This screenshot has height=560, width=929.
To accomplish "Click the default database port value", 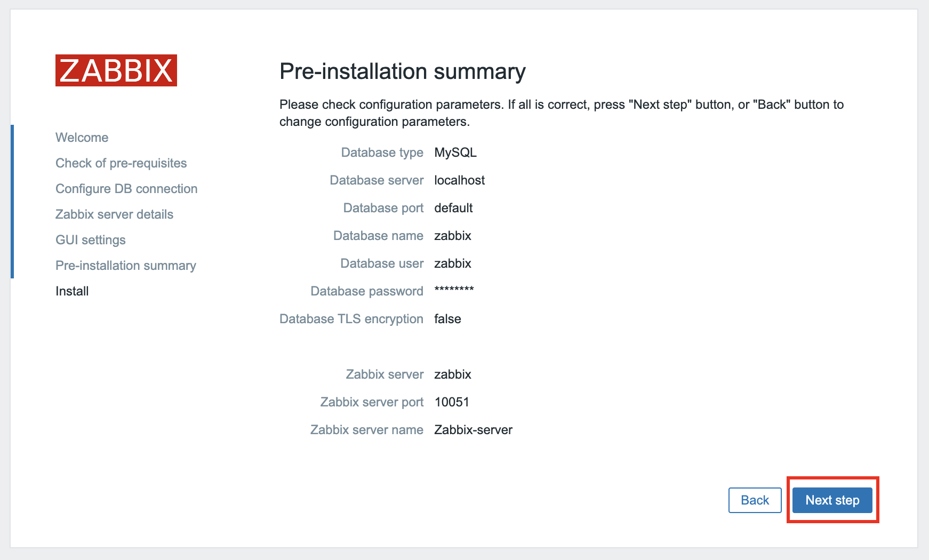I will click(x=454, y=208).
